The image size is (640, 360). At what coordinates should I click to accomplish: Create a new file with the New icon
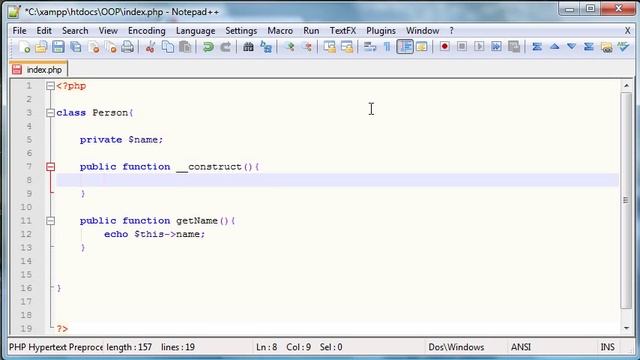click(24, 47)
